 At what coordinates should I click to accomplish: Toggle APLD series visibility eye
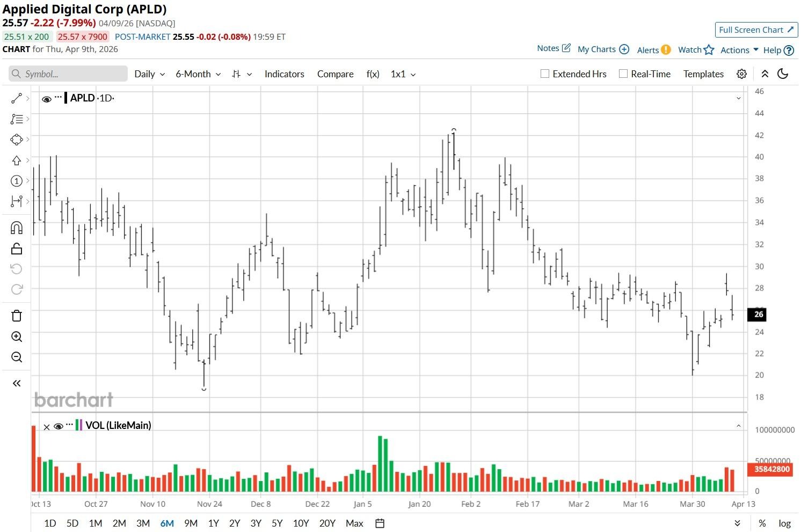coord(47,99)
